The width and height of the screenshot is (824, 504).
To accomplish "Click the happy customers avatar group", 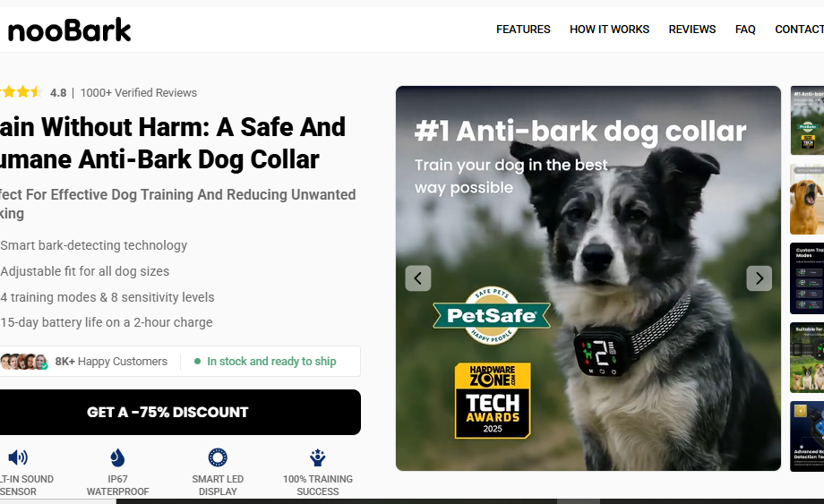I will tap(24, 362).
